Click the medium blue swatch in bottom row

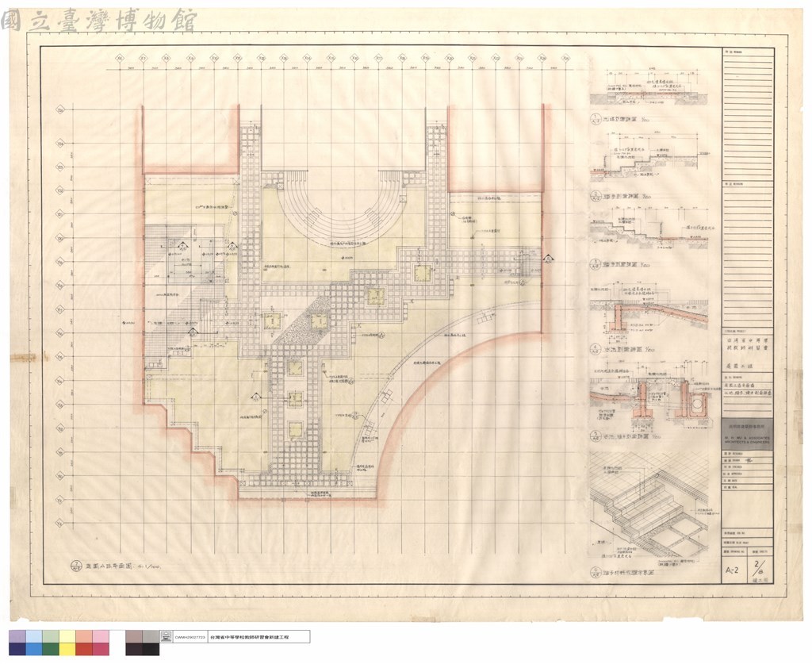tap(33, 649)
